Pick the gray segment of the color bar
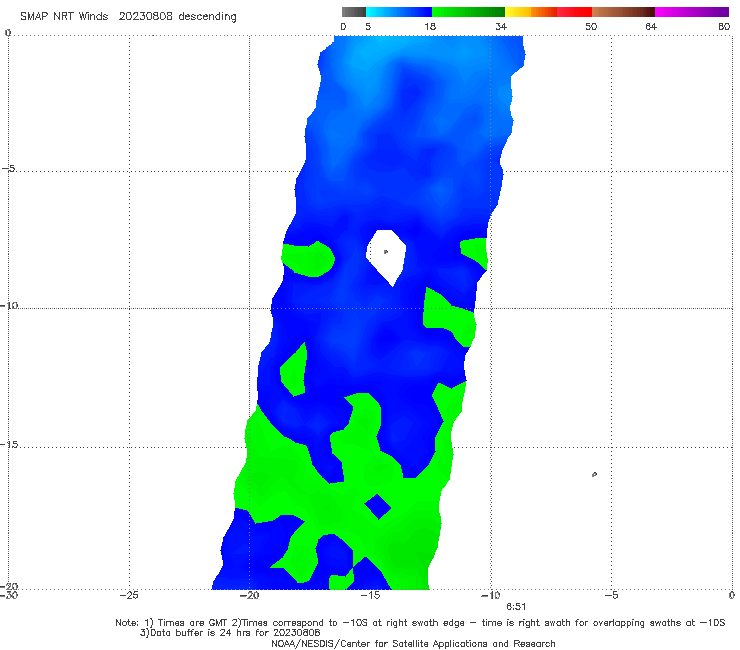 point(353,12)
